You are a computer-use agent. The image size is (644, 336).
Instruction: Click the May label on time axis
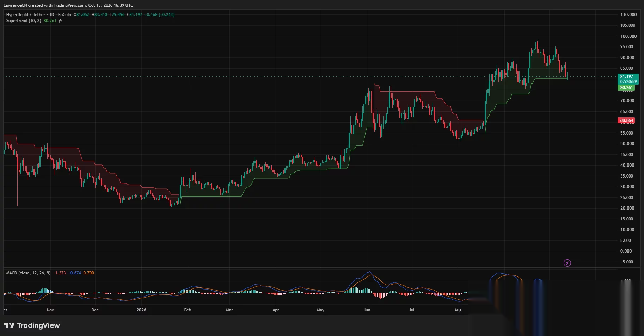pyautogui.click(x=320, y=310)
